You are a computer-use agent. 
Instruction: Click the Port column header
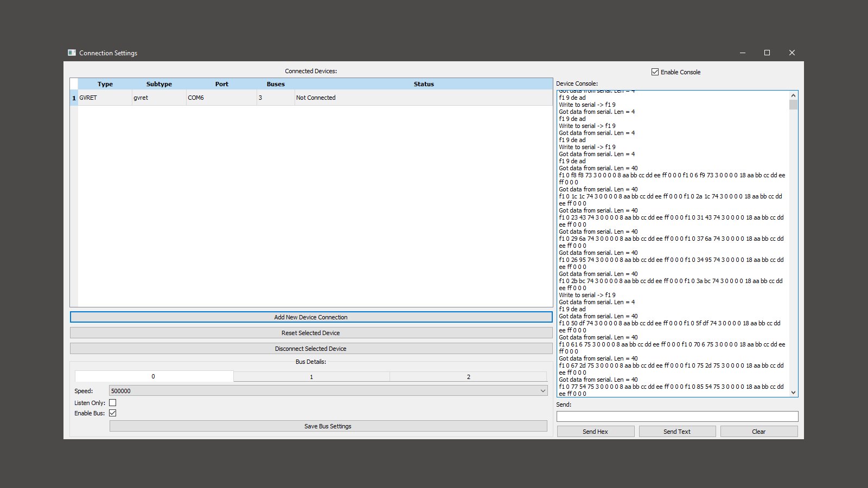[x=221, y=84]
